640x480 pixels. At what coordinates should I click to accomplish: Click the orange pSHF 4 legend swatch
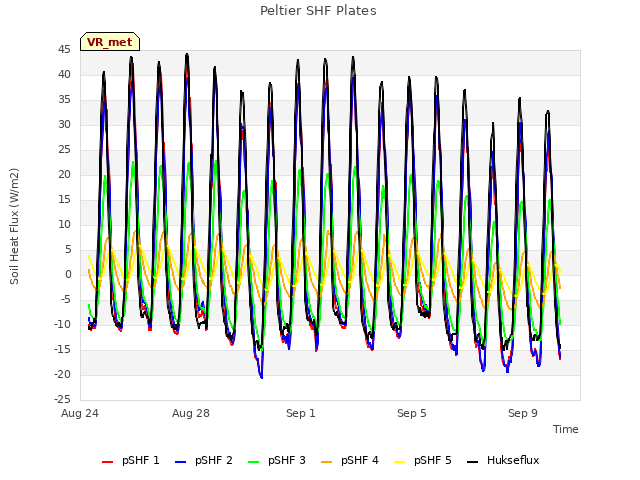[327, 462]
